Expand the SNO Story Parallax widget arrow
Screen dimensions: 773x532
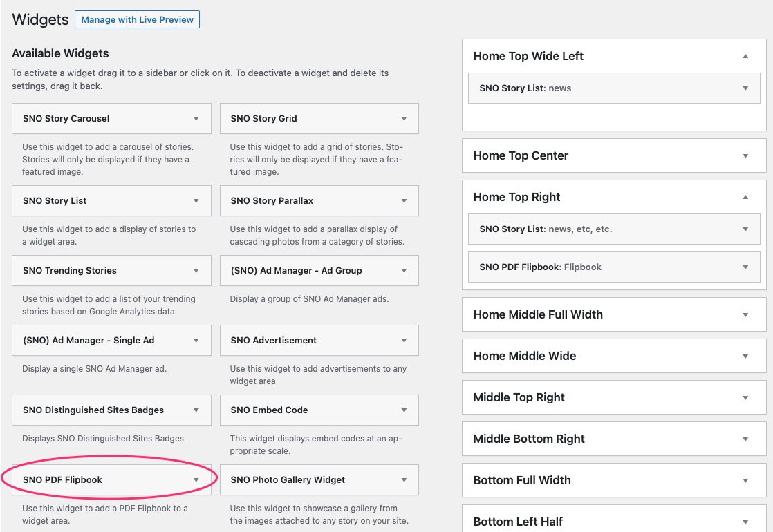[404, 201]
